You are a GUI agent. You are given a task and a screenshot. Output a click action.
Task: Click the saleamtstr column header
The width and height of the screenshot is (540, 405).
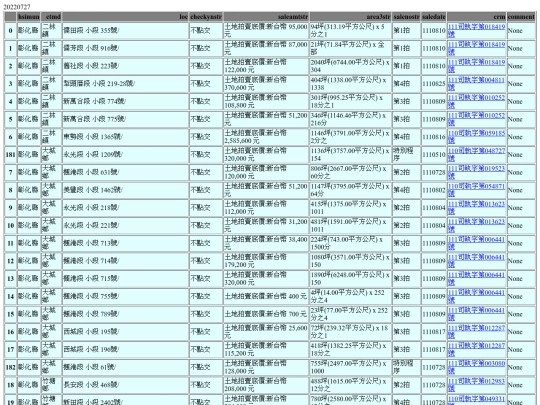[266, 17]
